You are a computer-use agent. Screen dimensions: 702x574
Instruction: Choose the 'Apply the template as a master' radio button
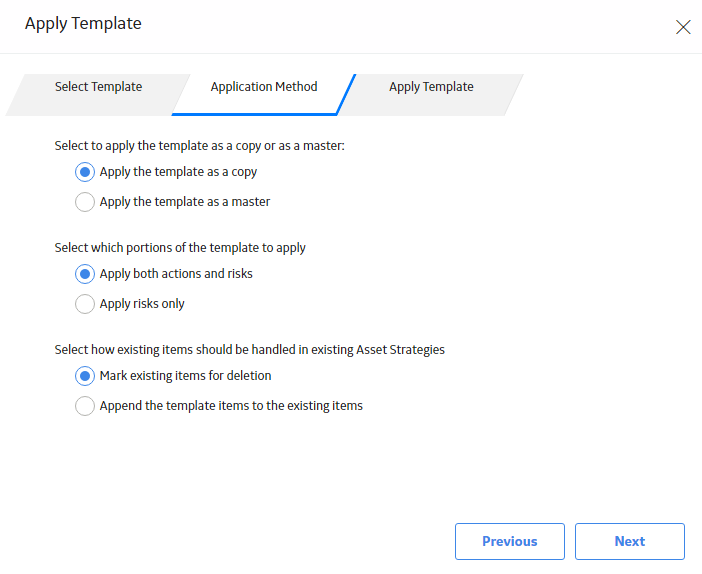click(85, 202)
